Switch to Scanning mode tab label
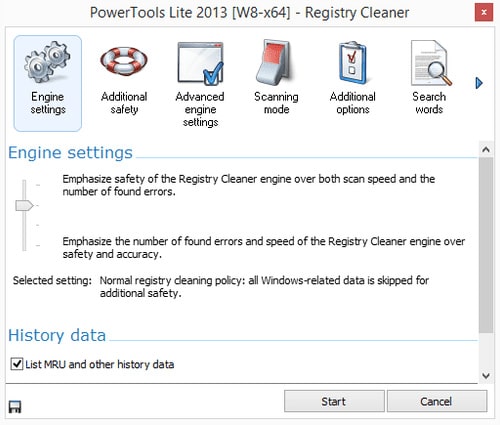500x425 pixels. tap(276, 103)
